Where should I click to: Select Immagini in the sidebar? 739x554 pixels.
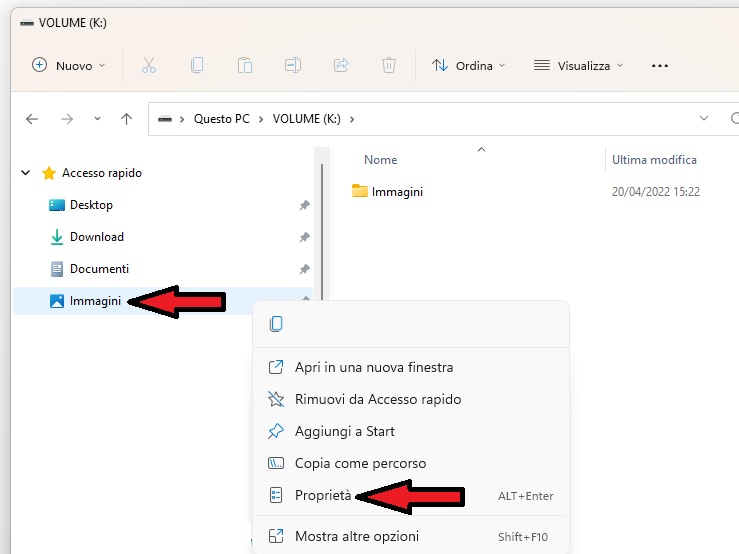point(95,301)
